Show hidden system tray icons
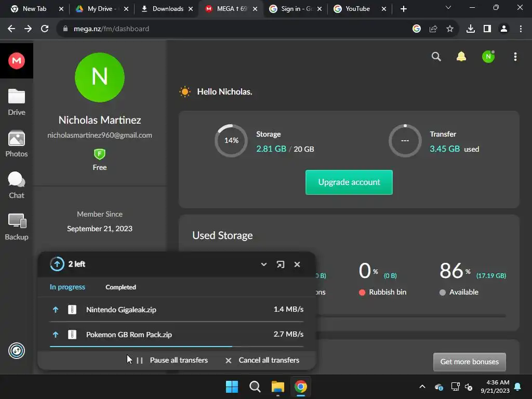The width and height of the screenshot is (532, 399). click(x=422, y=387)
